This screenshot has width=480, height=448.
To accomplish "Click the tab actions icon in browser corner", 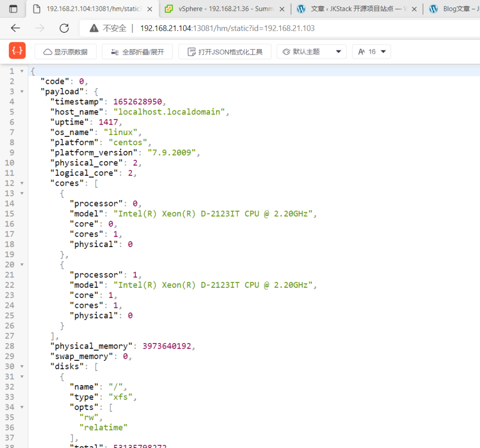I will [13, 9].
